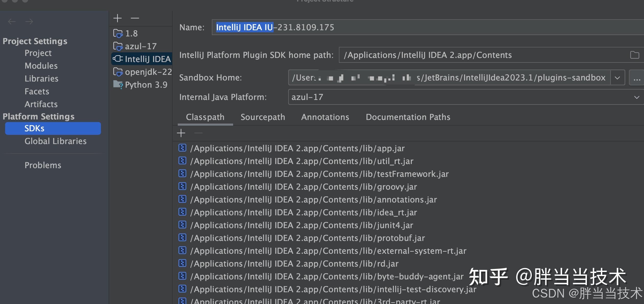Viewport: 644px width, 304px height.
Task: Select the openjdk-22 JDK icon
Action: 118,72
